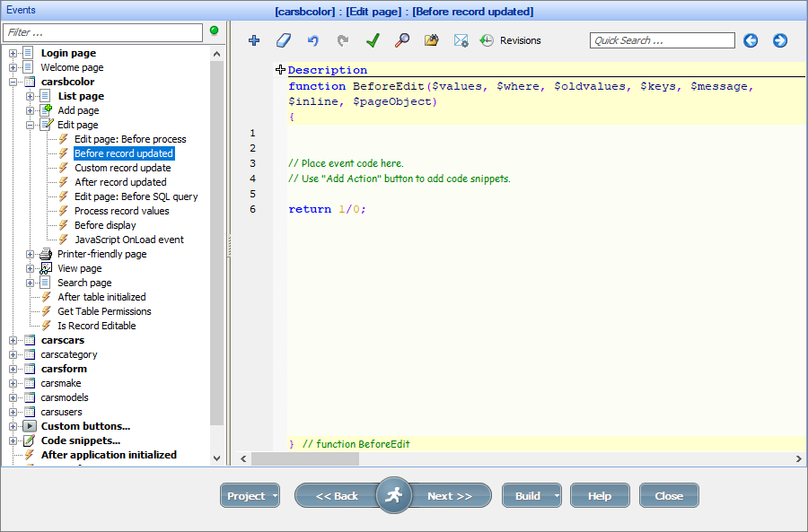This screenshot has height=532, width=808.
Task: Select the Custom record update event
Action: pyautogui.click(x=122, y=167)
